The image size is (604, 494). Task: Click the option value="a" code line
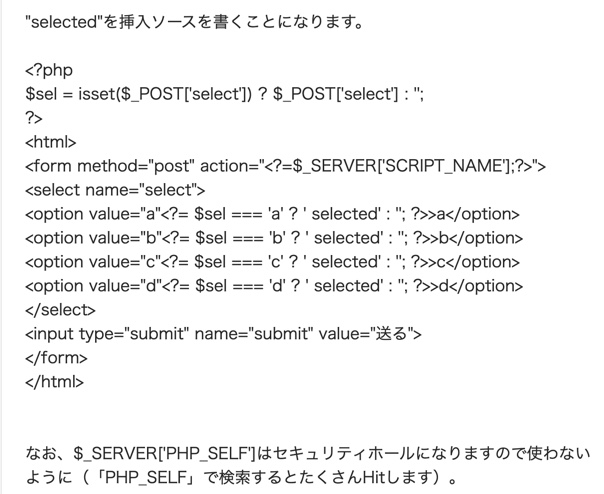(x=272, y=213)
